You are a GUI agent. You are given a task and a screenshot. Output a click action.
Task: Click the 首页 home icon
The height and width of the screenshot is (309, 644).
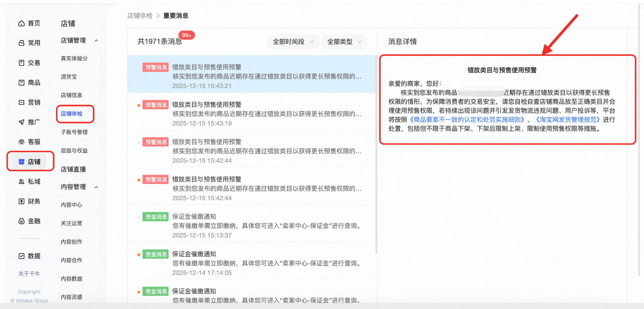coord(21,23)
